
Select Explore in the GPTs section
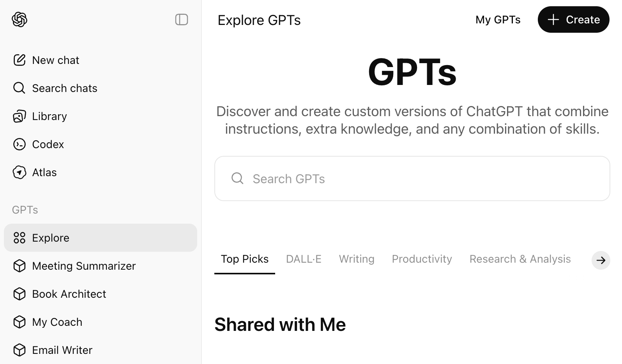[100, 238]
